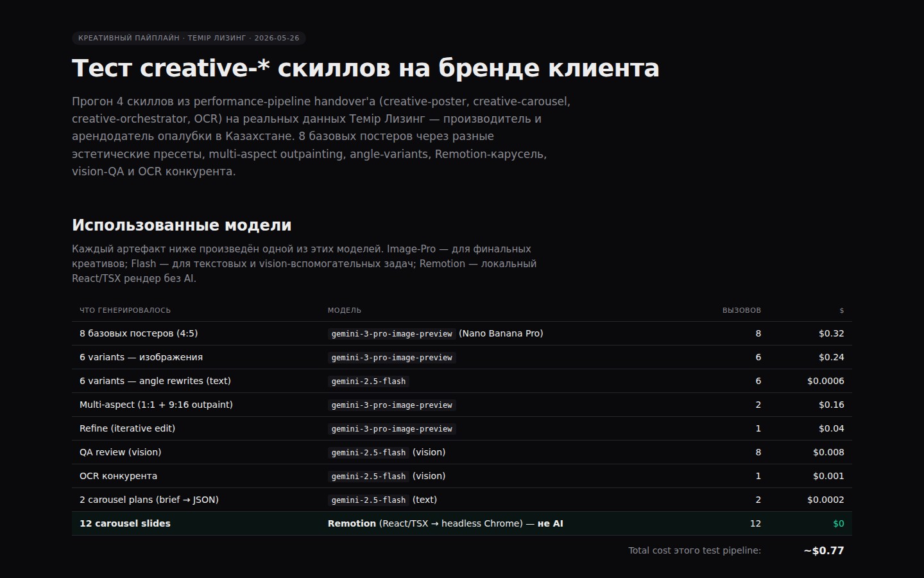Click the column header 'ВЫЗОВОВ'
924x578 pixels.
tap(742, 310)
